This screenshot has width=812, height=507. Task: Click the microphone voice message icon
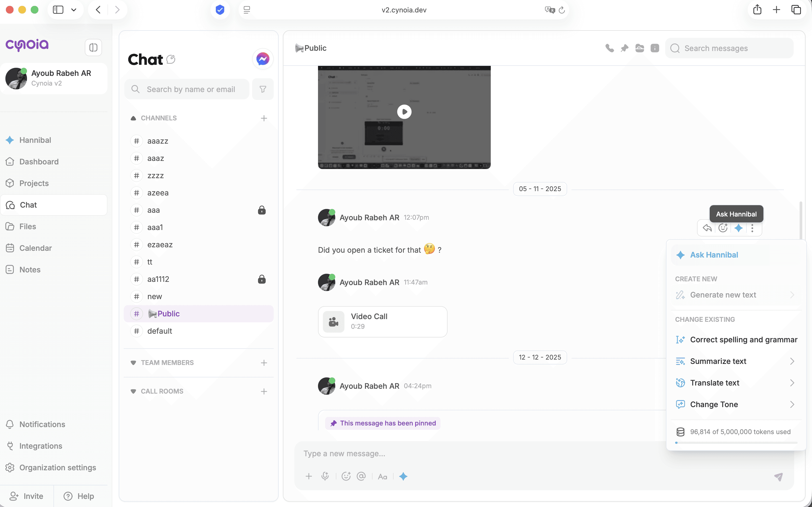[325, 476]
